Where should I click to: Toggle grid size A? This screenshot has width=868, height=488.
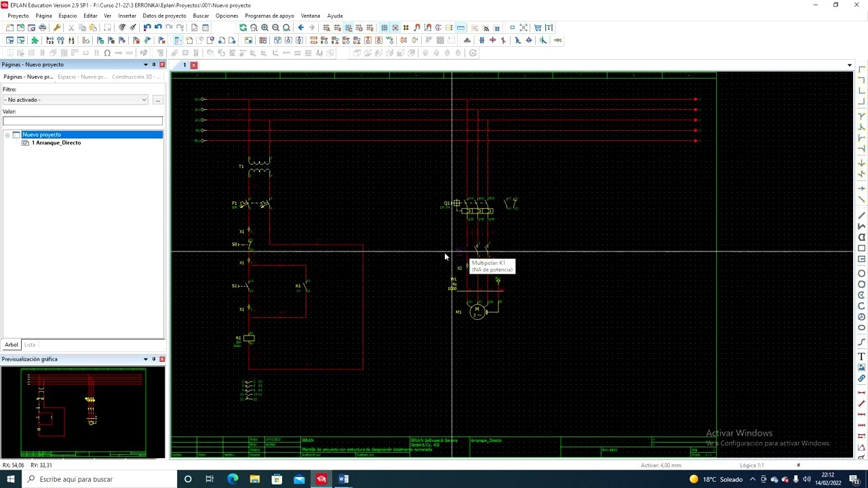point(326,28)
